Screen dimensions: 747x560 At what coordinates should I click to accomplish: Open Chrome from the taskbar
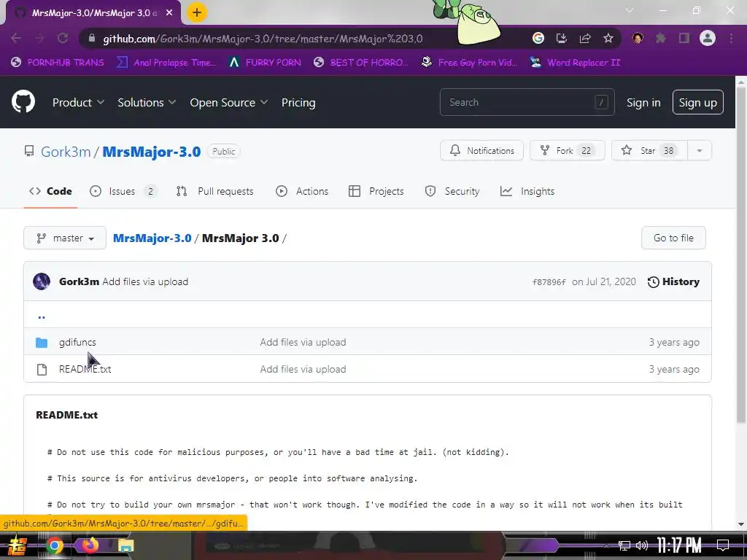(54, 545)
